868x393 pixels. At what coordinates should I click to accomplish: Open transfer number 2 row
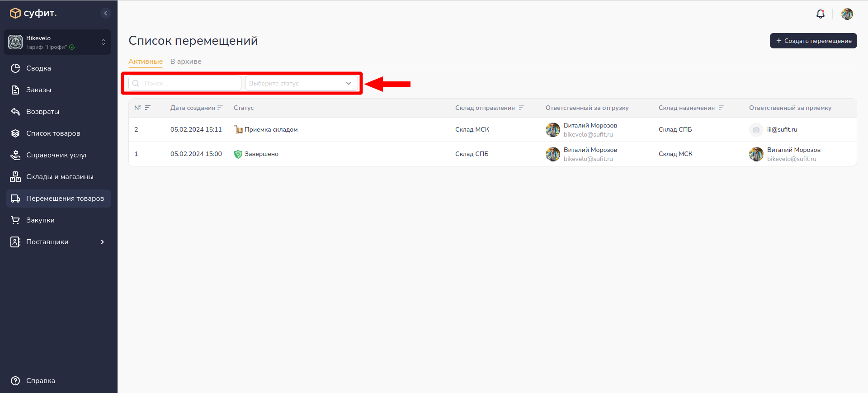493,130
